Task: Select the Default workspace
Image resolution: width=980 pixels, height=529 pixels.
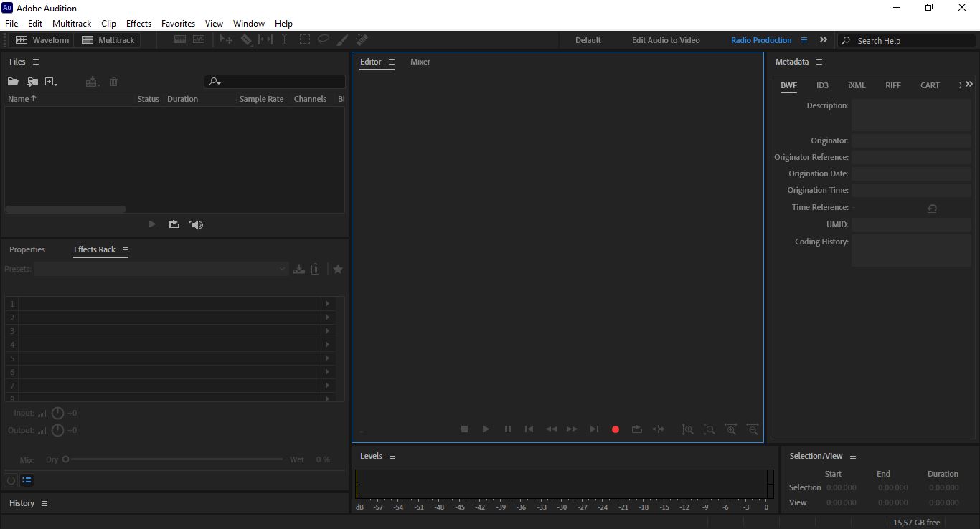Action: 588,40
